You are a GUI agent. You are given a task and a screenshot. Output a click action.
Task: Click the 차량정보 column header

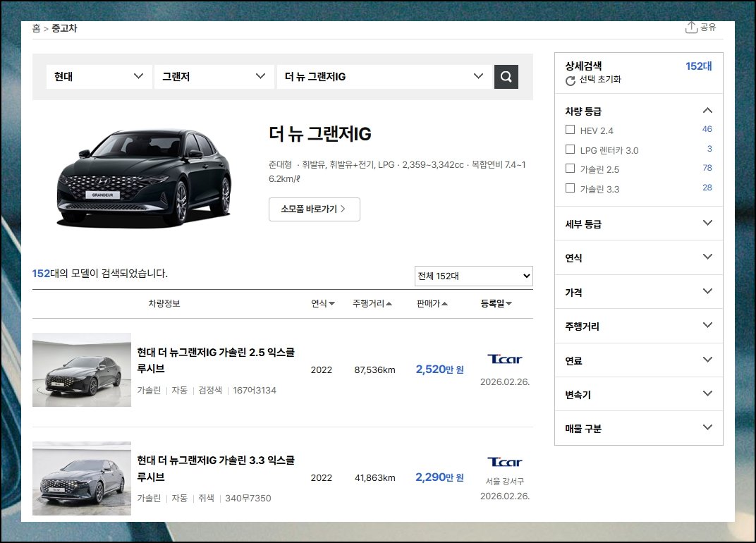(x=164, y=303)
